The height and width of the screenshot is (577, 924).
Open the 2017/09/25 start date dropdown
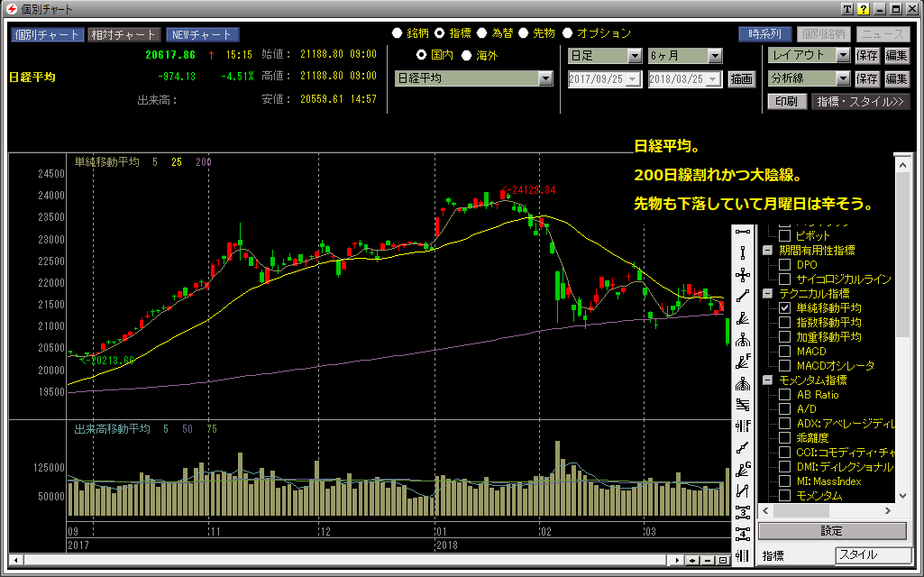(x=634, y=79)
